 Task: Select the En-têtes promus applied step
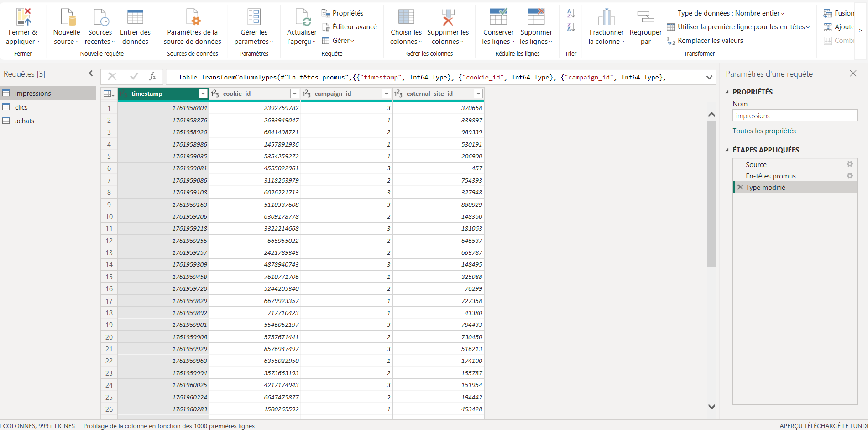point(770,176)
